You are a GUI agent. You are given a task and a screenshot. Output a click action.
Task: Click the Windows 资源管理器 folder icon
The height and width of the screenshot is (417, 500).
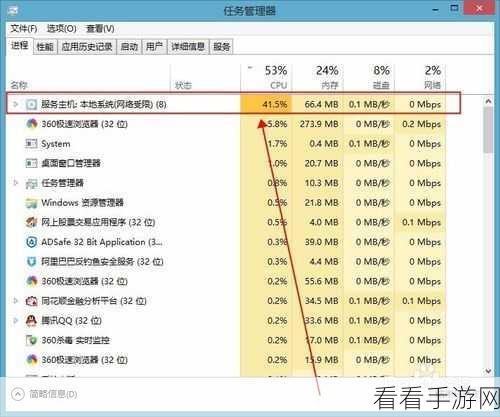point(31,203)
